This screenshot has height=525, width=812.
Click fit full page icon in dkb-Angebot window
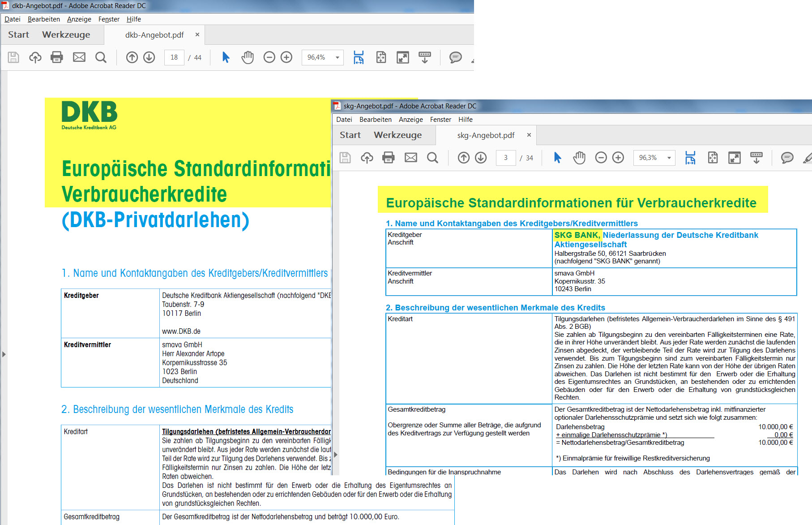pos(381,57)
